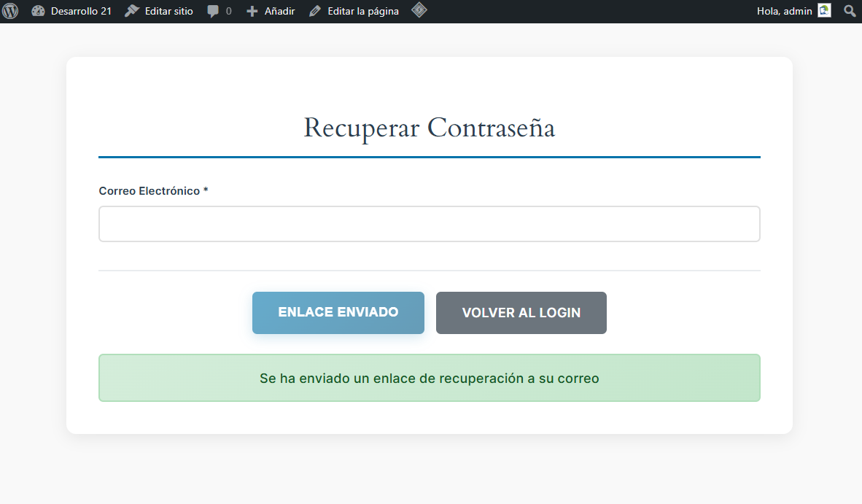Open search with the magnifying glass icon
The image size is (862, 504).
[x=850, y=11]
